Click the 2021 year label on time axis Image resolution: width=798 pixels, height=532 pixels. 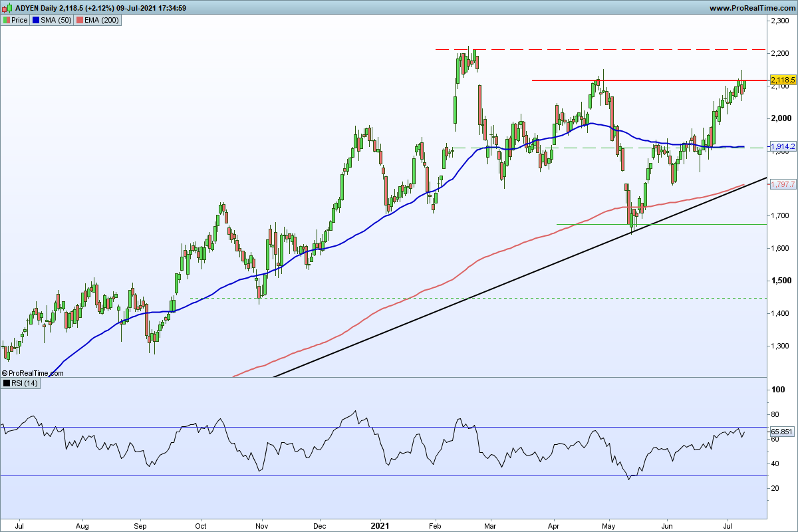(382, 525)
